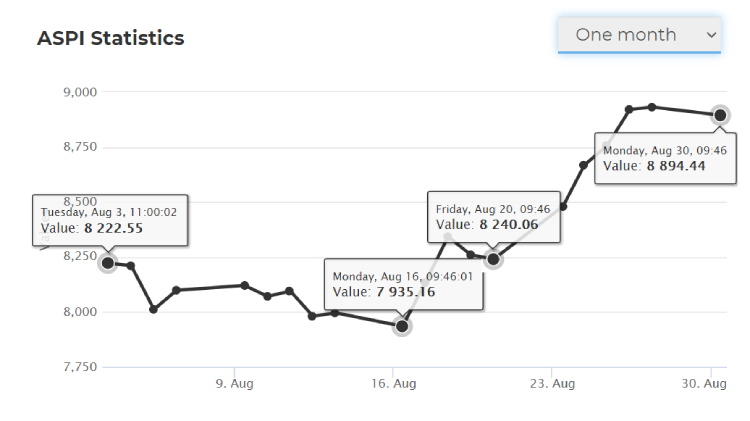Screen dimensions: 750x421
Task: Click the 23. Aug x-axis label
Action: click(552, 383)
